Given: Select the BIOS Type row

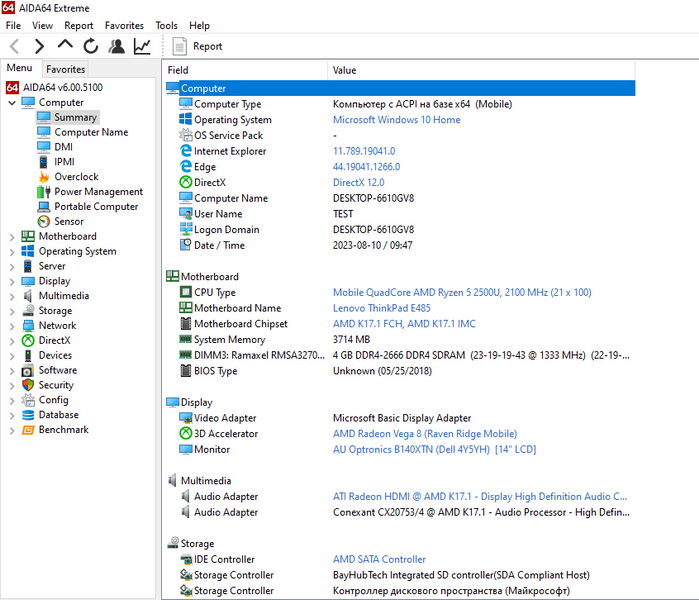Looking at the screenshot, I should click(400, 371).
